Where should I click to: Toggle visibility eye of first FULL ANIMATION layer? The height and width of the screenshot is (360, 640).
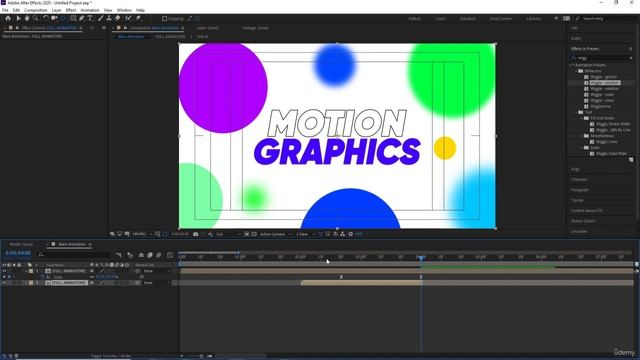[4, 271]
